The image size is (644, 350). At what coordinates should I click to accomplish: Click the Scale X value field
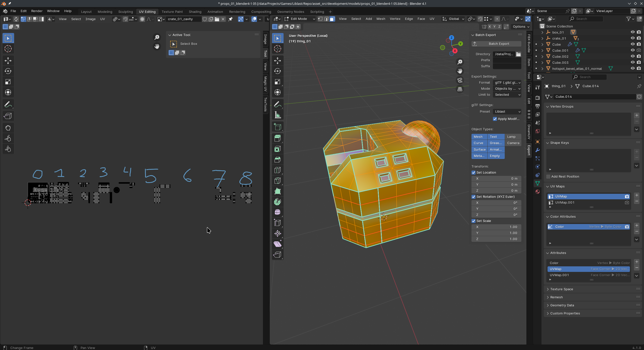(496, 227)
